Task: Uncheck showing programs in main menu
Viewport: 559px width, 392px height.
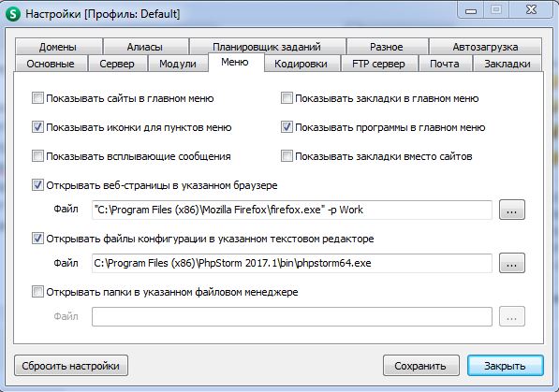Action: (x=287, y=127)
